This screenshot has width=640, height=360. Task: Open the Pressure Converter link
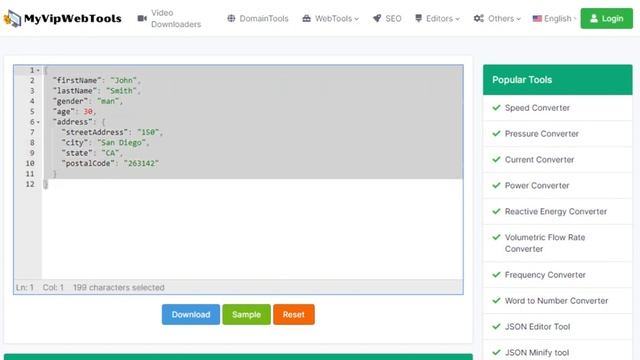[542, 133]
